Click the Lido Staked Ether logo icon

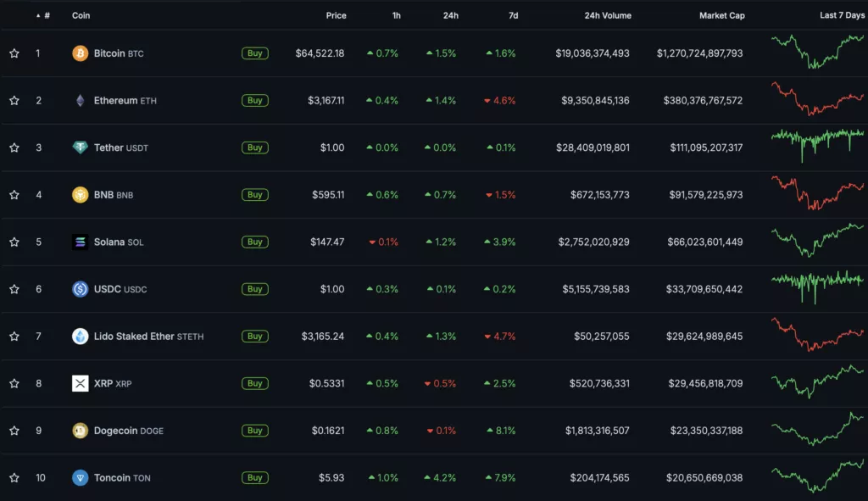click(x=80, y=336)
